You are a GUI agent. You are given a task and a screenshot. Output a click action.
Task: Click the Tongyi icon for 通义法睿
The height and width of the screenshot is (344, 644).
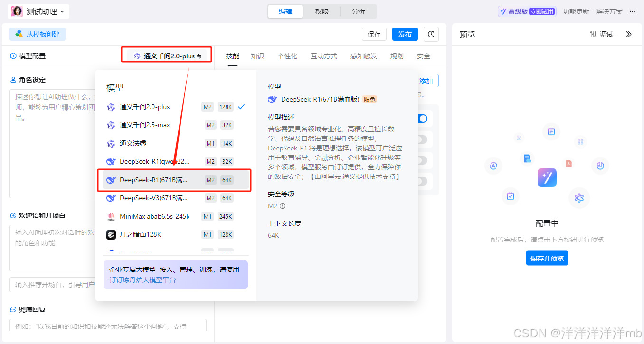(111, 143)
